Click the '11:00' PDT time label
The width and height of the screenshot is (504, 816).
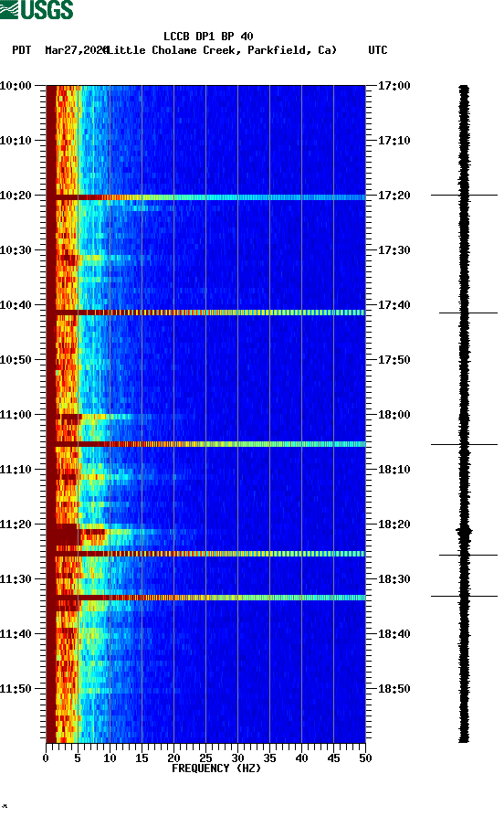(x=16, y=415)
